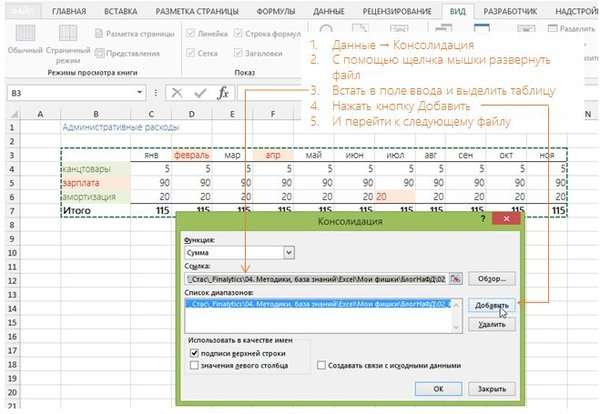Click the Insert Function fx icon
This screenshot has height=414, width=600.
(224, 93)
